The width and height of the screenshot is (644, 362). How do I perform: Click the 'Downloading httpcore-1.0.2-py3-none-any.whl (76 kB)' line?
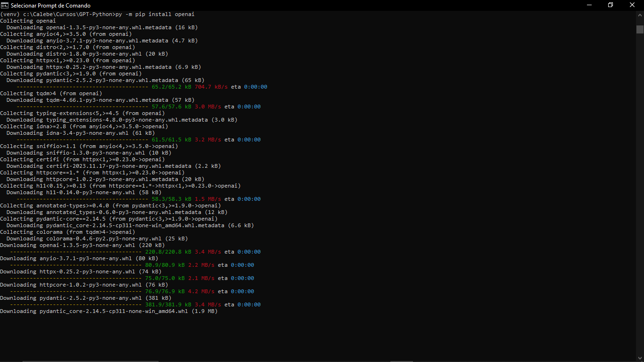(x=84, y=285)
